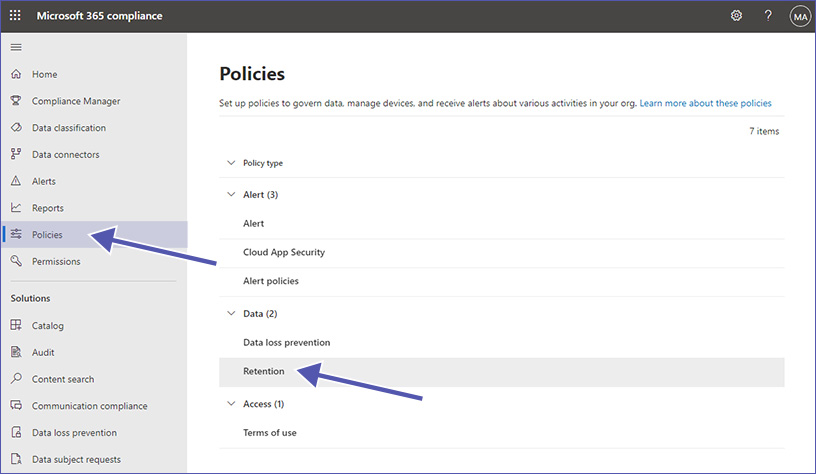The height and width of the screenshot is (474, 816).
Task: Open the MA account avatar
Action: 800,16
